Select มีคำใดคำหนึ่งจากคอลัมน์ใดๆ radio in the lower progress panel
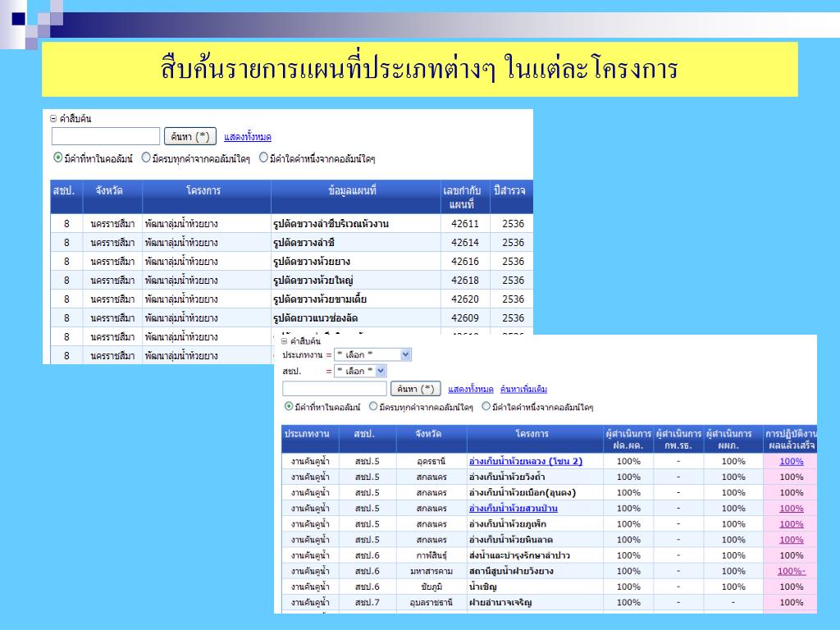This screenshot has height=630, width=840. 486,407
